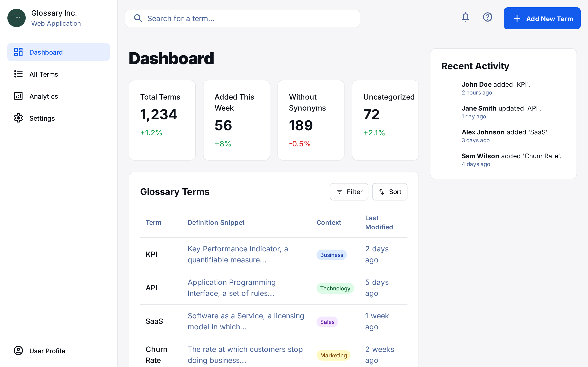This screenshot has height=367, width=588.
Task: Click the Analytics chart icon
Action: 18,96
